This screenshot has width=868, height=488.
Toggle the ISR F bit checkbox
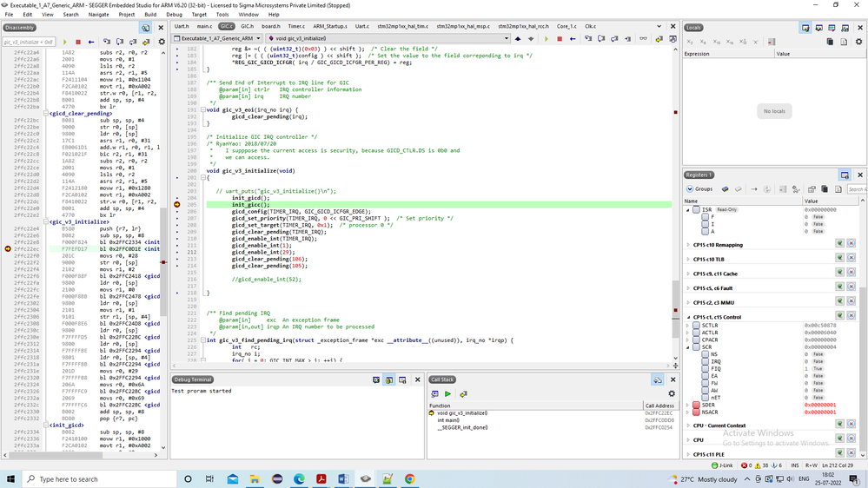(705, 217)
